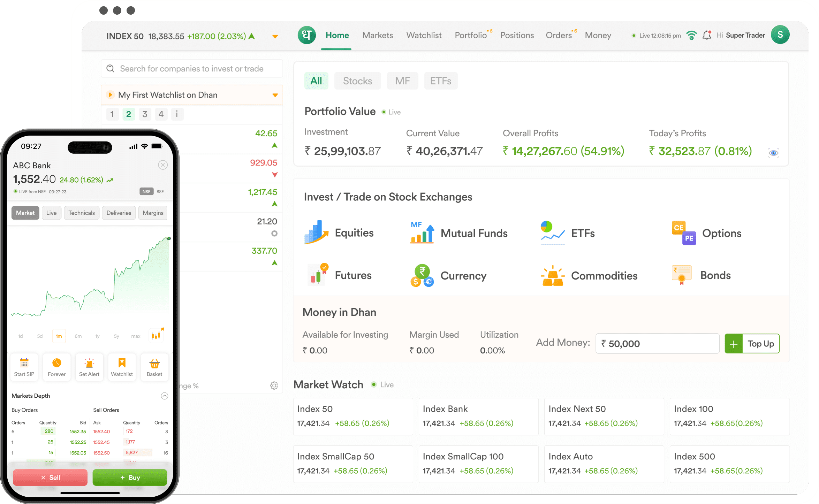The width and height of the screenshot is (819, 504).
Task: Tap the Basket icon on phone
Action: [154, 363]
